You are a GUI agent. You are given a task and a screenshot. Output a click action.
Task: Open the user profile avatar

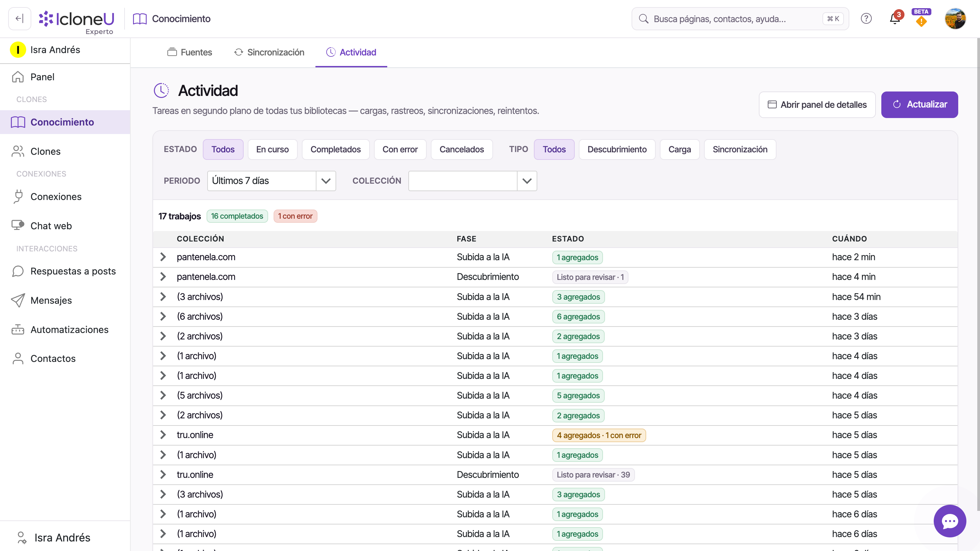955,19
